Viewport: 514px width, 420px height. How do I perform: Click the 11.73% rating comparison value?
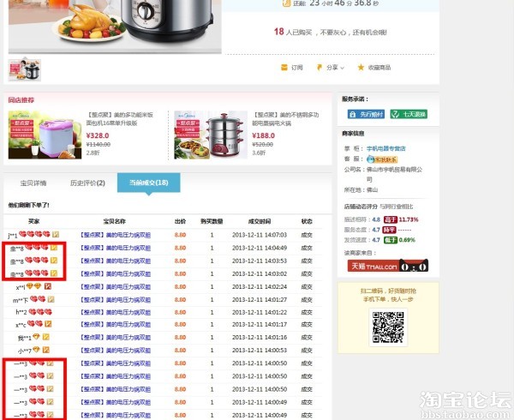click(x=409, y=219)
